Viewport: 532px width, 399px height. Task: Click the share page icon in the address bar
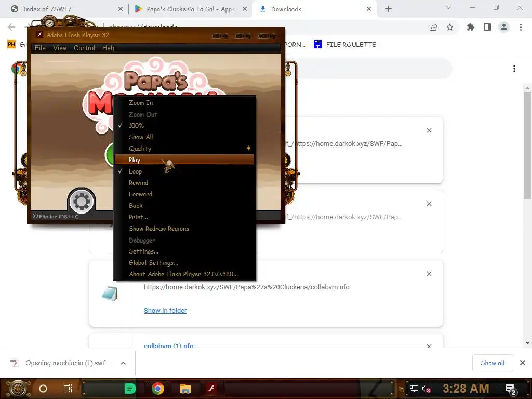click(433, 28)
